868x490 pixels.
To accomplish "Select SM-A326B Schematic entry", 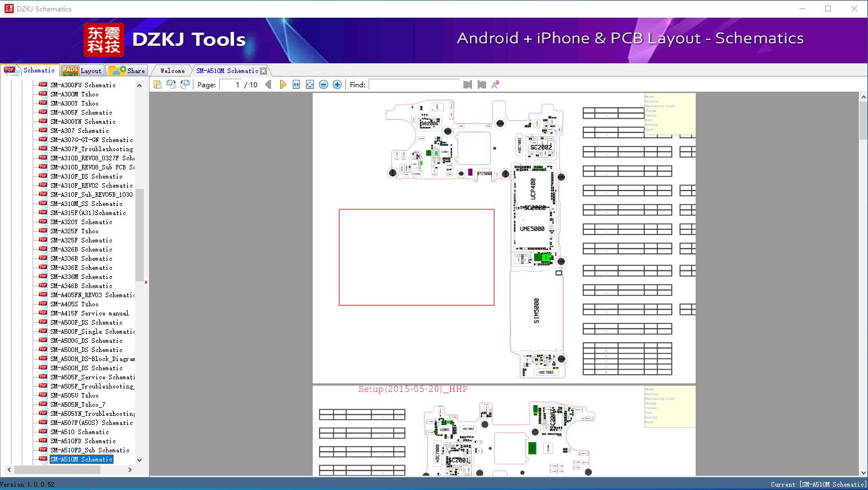I will 81,249.
